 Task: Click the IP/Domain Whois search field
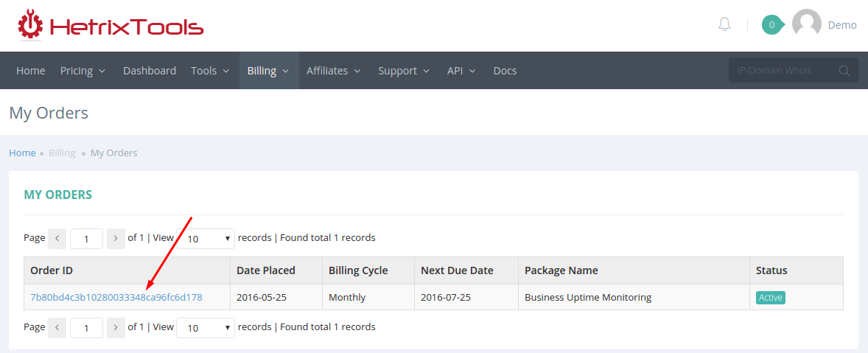pyautogui.click(x=783, y=71)
